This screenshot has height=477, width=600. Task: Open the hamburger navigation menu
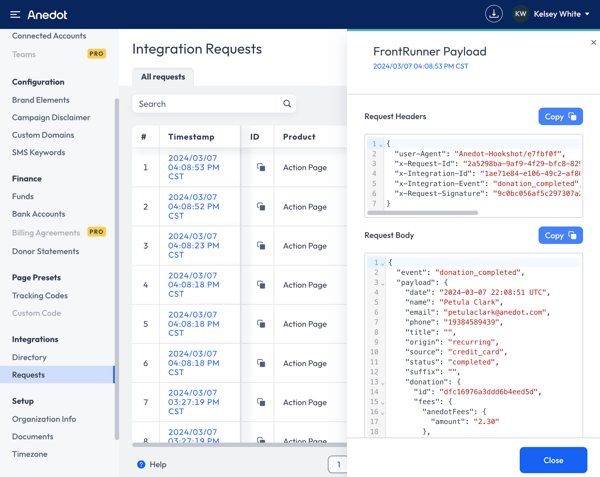(15, 15)
